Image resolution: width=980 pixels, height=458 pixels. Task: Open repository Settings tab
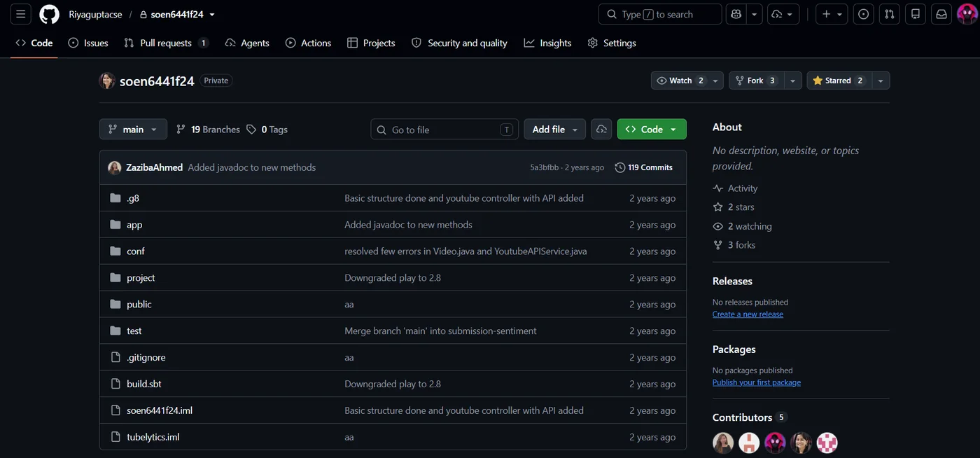pyautogui.click(x=612, y=43)
